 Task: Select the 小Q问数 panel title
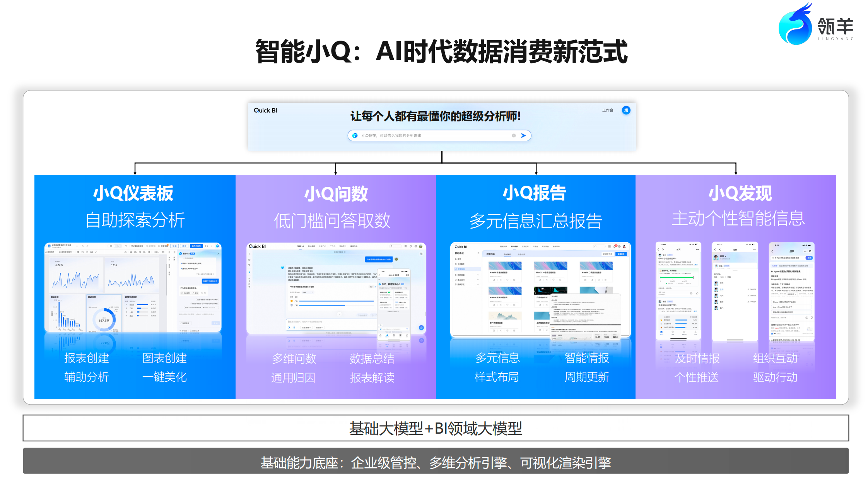click(x=336, y=194)
